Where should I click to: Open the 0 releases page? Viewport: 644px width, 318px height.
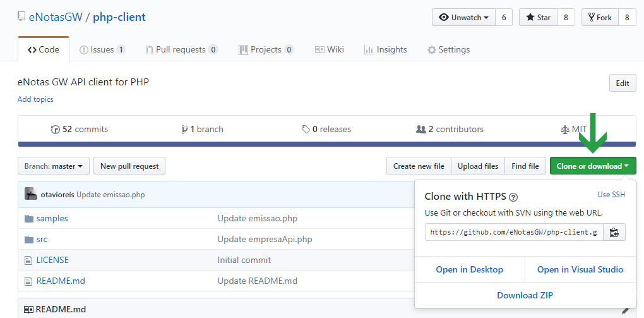pyautogui.click(x=326, y=129)
